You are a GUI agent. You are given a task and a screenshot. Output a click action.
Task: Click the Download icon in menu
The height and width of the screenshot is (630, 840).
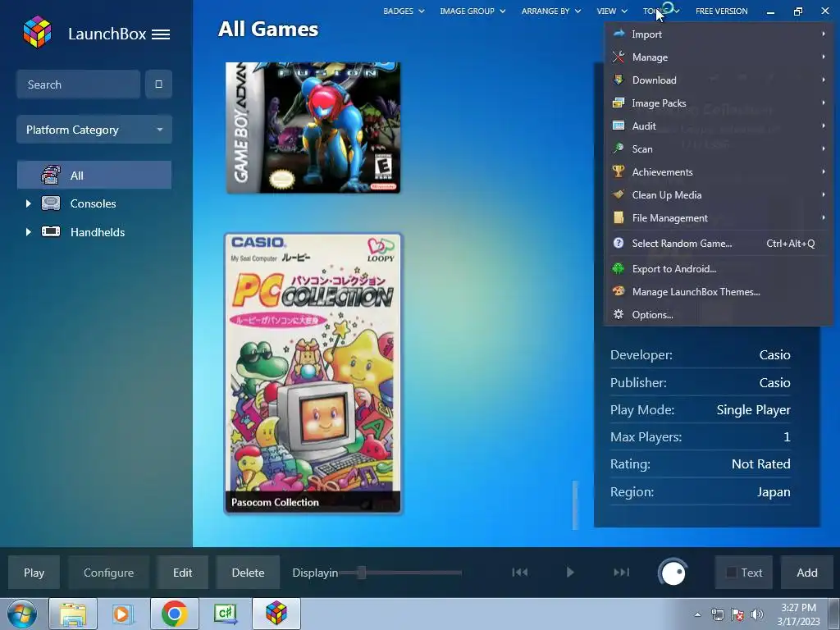pos(619,80)
